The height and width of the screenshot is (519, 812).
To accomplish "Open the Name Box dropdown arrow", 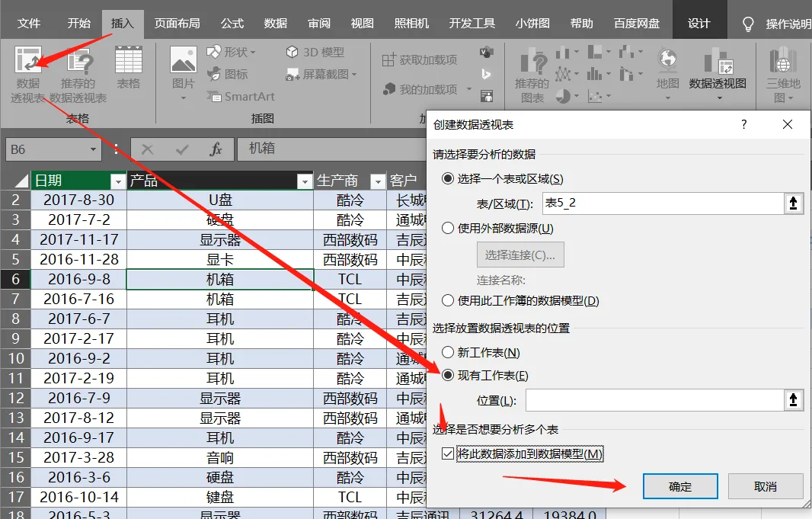I will click(93, 149).
